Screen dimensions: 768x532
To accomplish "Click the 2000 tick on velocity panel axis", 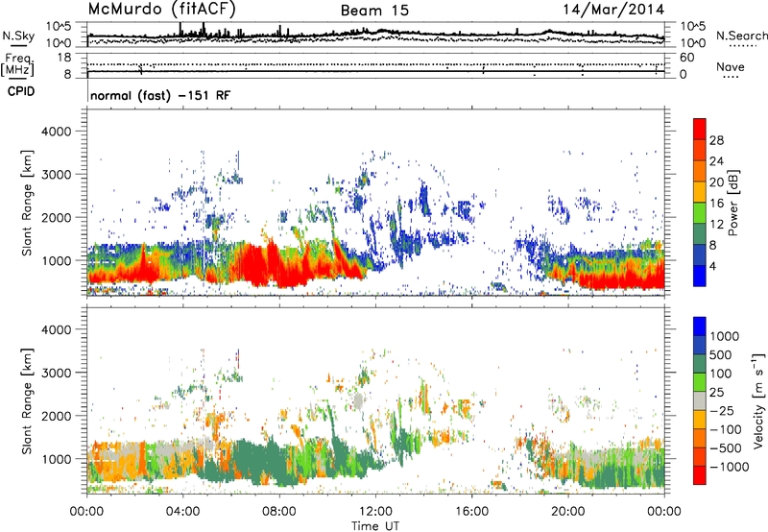I will [x=56, y=416].
